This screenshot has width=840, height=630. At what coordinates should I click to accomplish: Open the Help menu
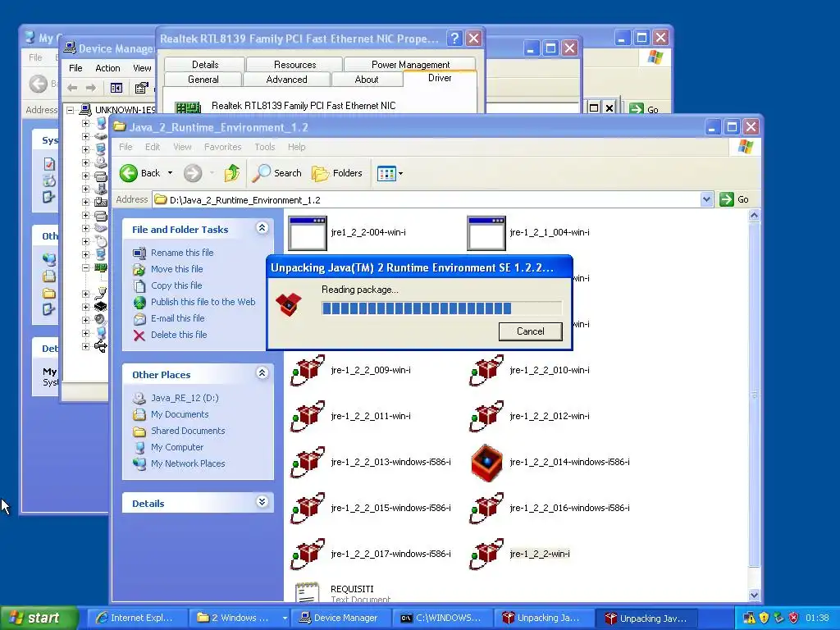[x=296, y=147]
